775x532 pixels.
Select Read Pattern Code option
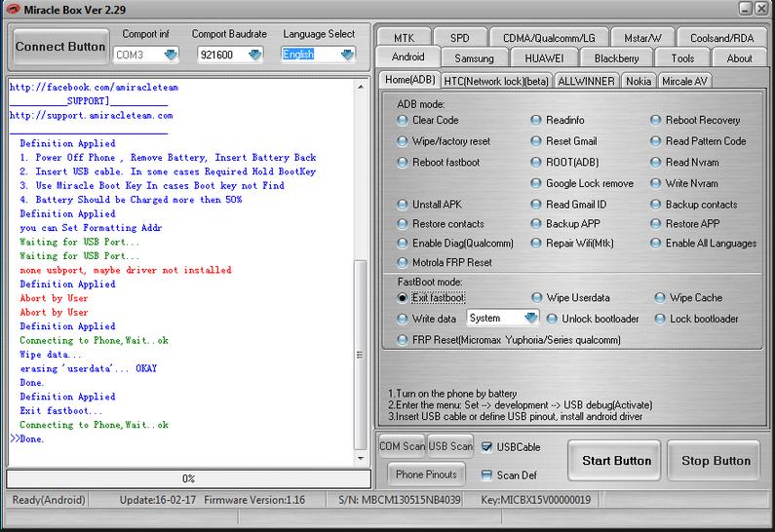(x=698, y=141)
